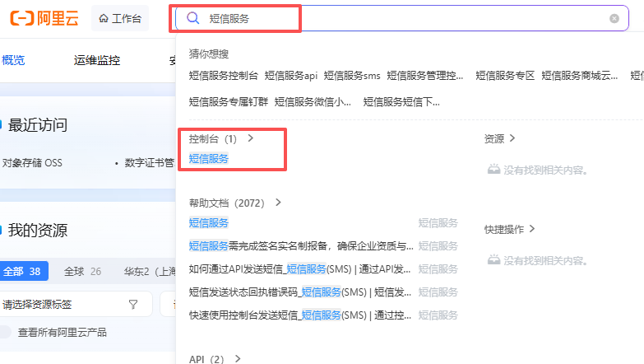
Task: Select suggestion 短信服务sms
Action: (352, 76)
